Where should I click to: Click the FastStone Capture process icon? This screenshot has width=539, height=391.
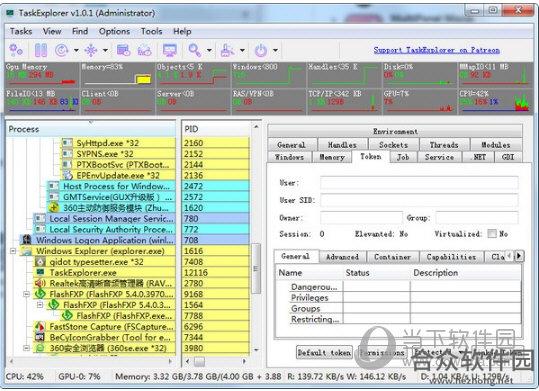(40, 326)
